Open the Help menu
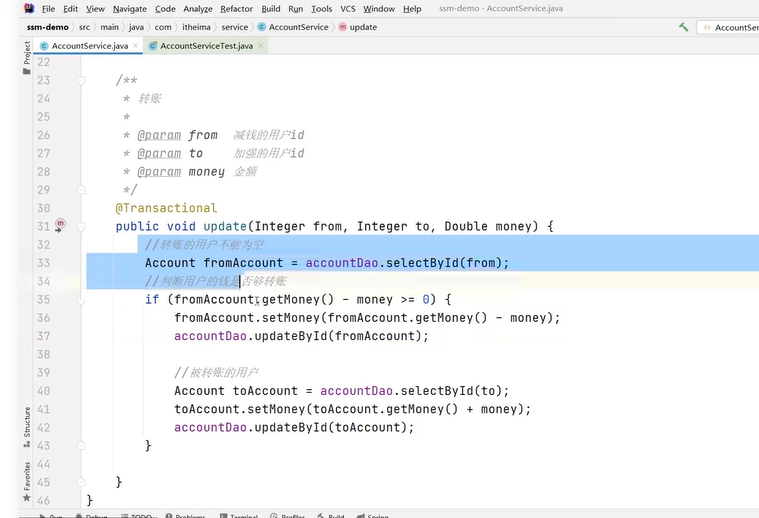The width and height of the screenshot is (759, 518). 412,9
